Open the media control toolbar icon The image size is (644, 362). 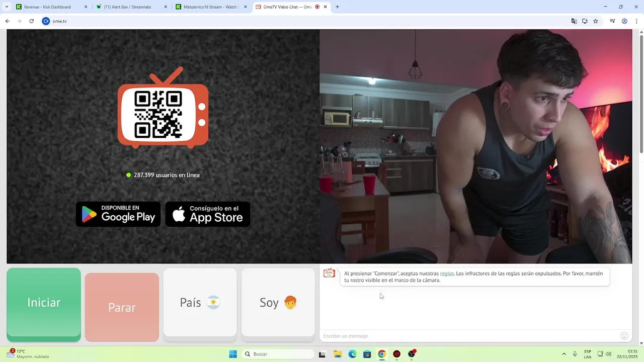(612, 21)
